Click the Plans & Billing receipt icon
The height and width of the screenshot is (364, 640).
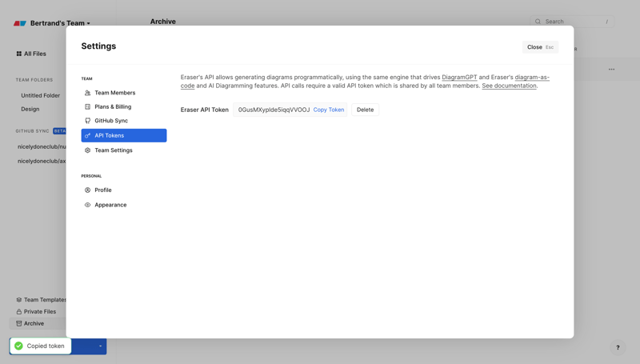(87, 106)
